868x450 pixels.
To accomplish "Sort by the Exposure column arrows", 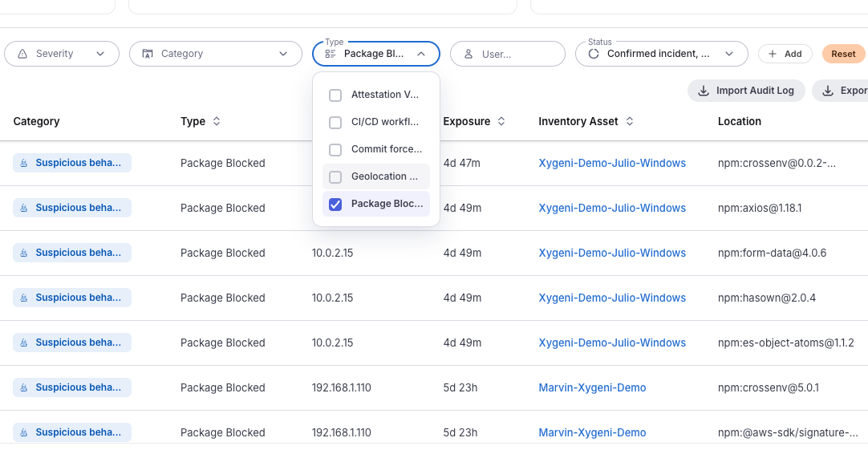I will [x=501, y=121].
